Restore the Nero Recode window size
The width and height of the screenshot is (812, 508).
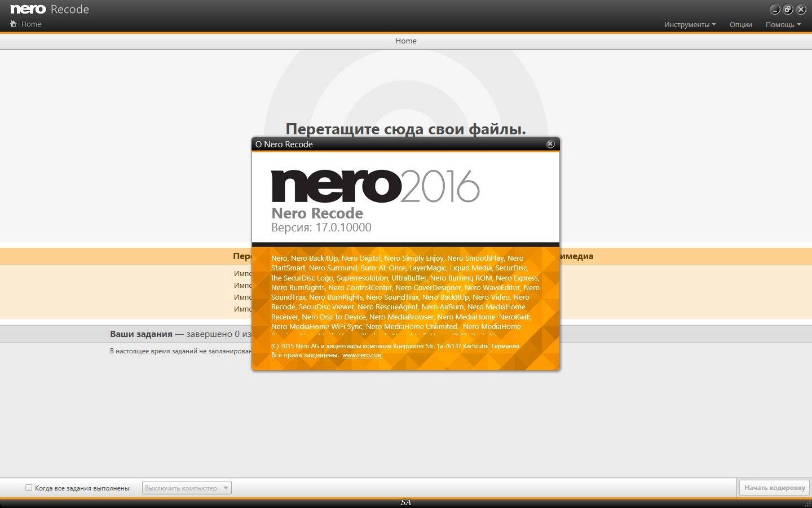click(788, 10)
